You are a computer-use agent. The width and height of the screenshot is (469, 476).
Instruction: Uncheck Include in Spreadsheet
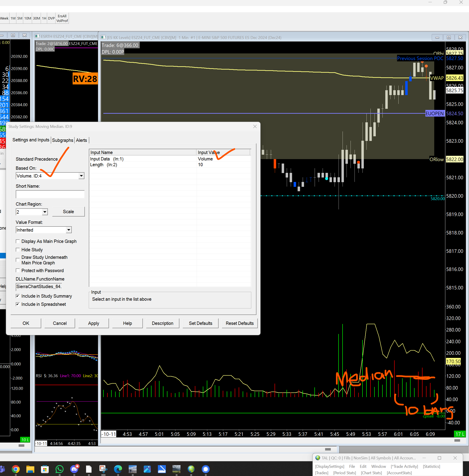click(x=18, y=304)
